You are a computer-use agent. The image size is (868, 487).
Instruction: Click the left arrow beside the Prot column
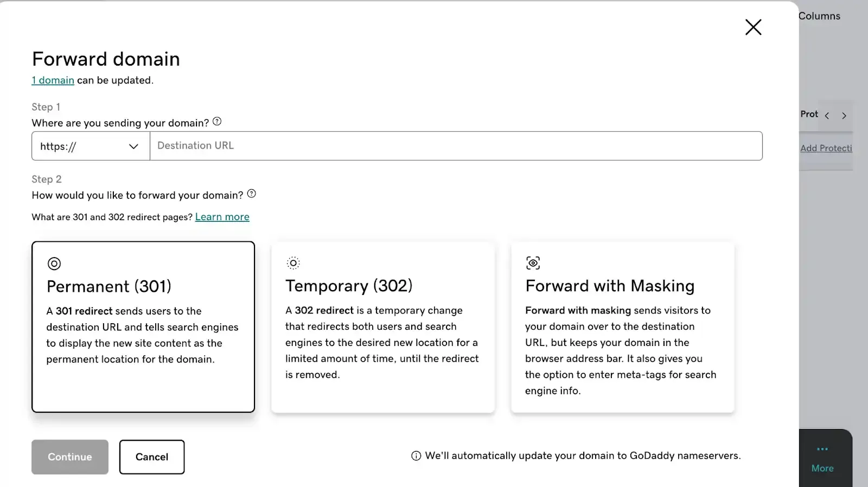[x=827, y=116]
